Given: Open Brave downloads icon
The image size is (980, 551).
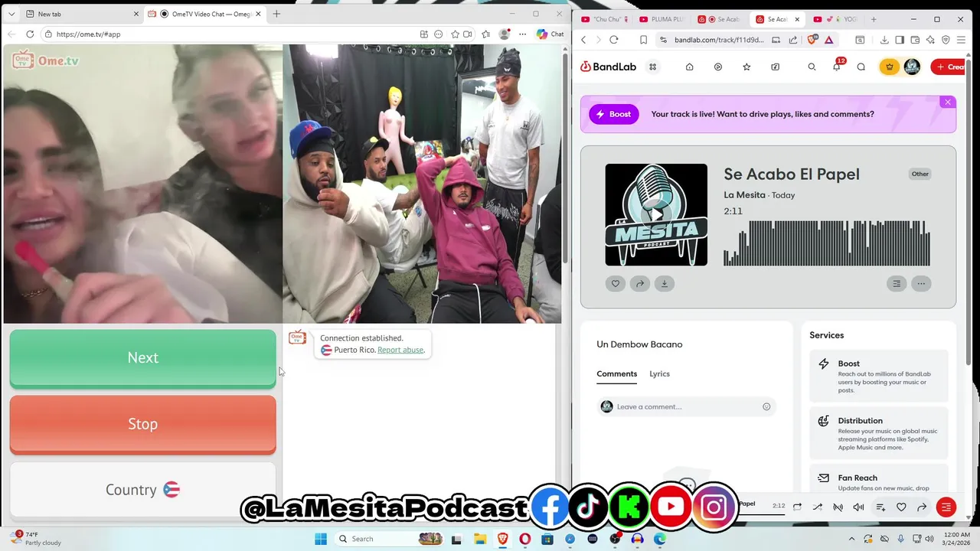Looking at the screenshot, I should [x=884, y=40].
